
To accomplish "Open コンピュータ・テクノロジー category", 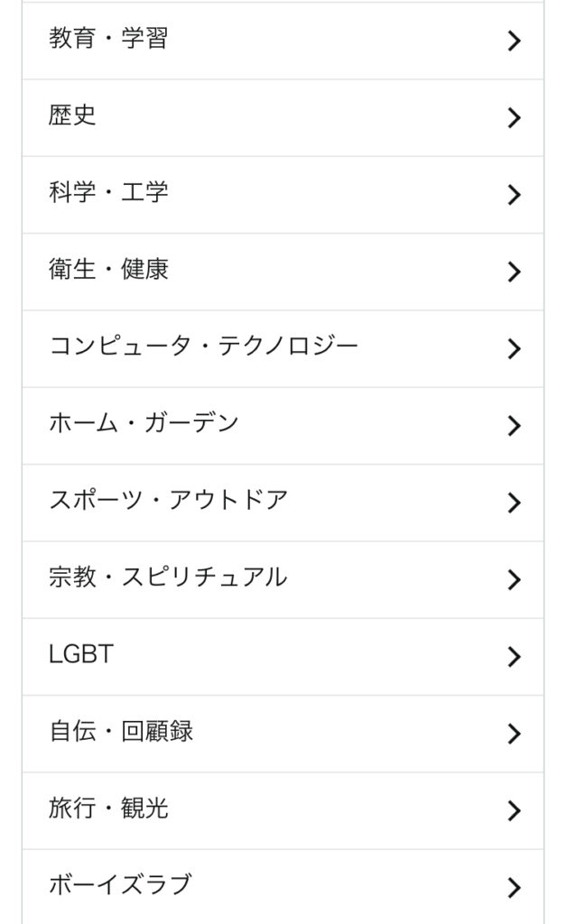I will [x=203, y=346].
